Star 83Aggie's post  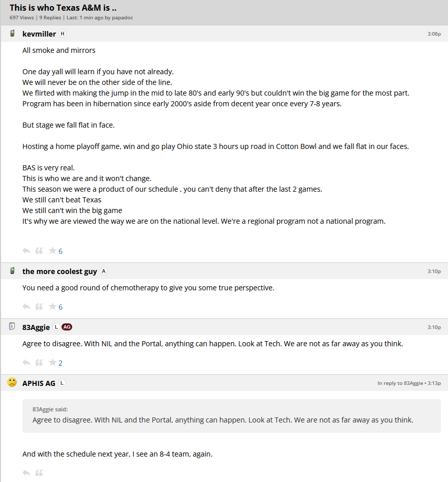[x=52, y=363]
